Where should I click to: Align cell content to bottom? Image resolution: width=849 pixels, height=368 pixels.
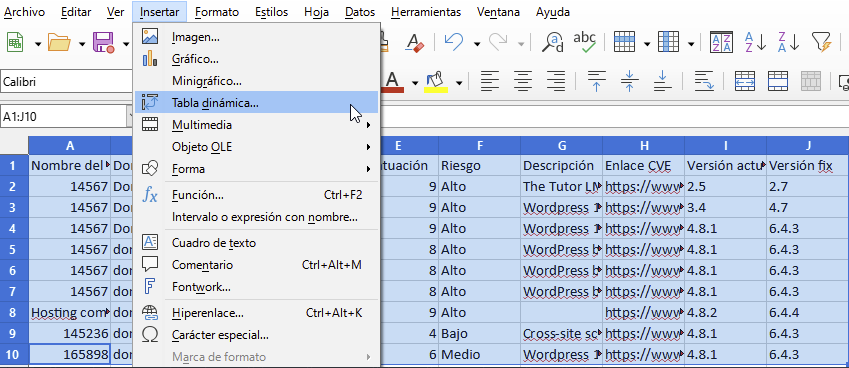[662, 82]
